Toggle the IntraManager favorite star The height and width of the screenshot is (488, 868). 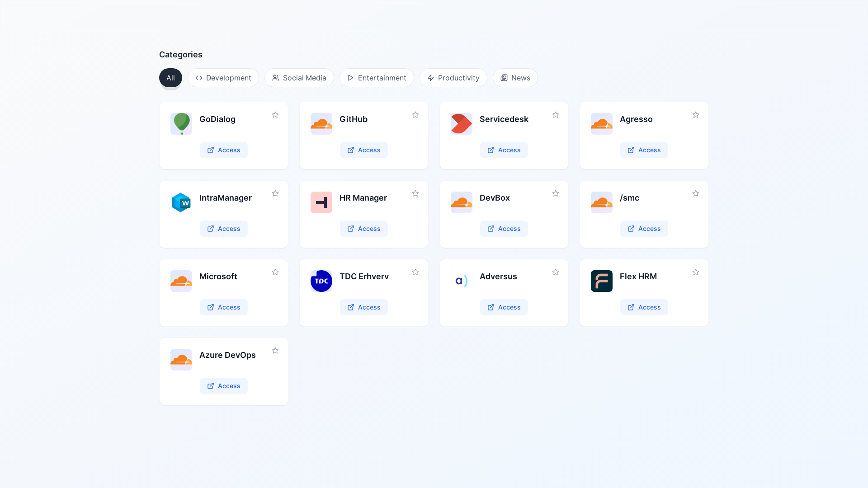click(x=275, y=193)
